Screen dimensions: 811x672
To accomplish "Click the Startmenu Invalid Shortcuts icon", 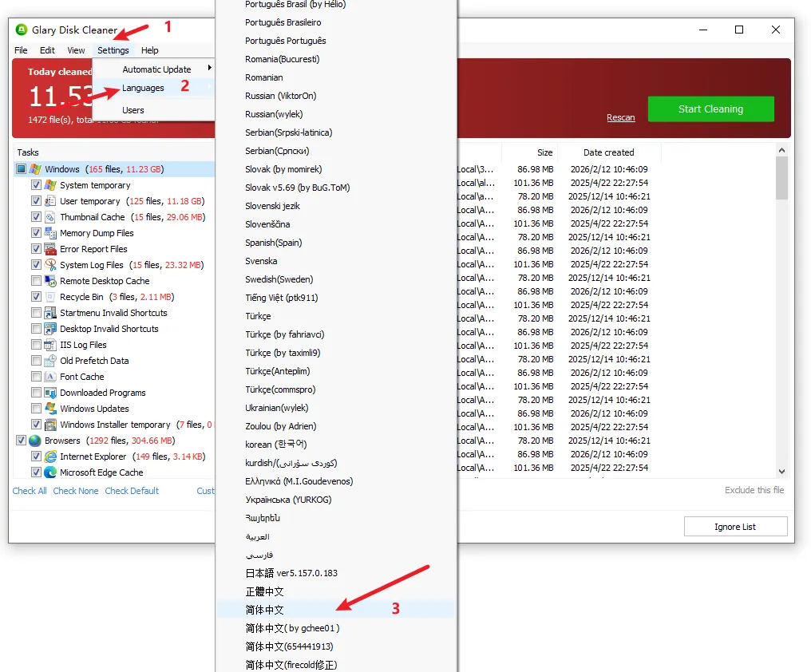I will click(50, 313).
